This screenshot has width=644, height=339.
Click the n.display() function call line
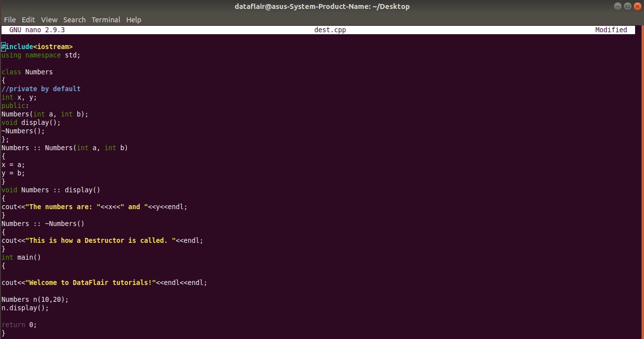click(25, 308)
